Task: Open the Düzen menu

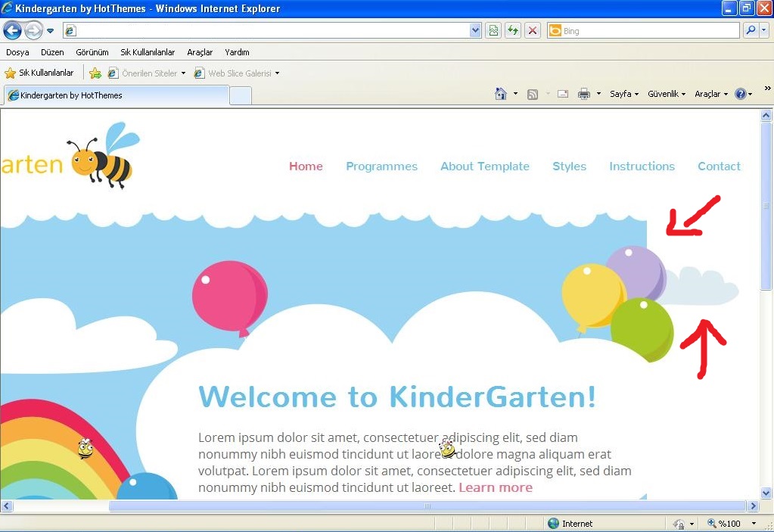Action: click(x=52, y=52)
